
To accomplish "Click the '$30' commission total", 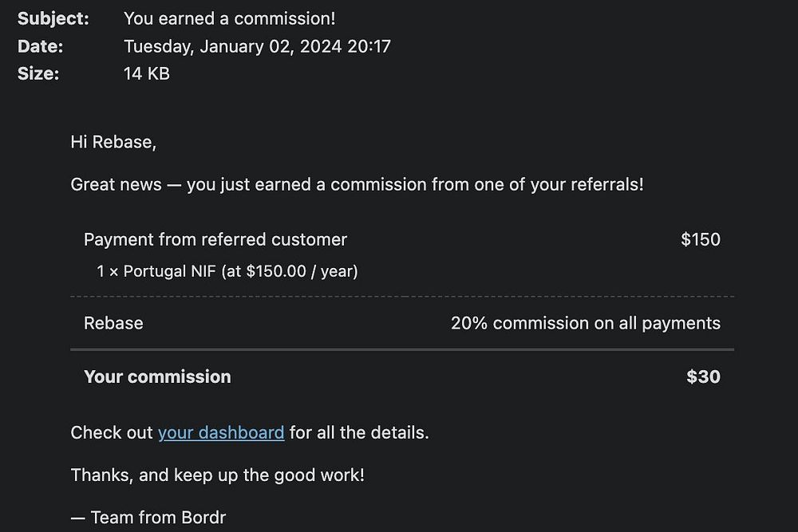I will (x=702, y=376).
